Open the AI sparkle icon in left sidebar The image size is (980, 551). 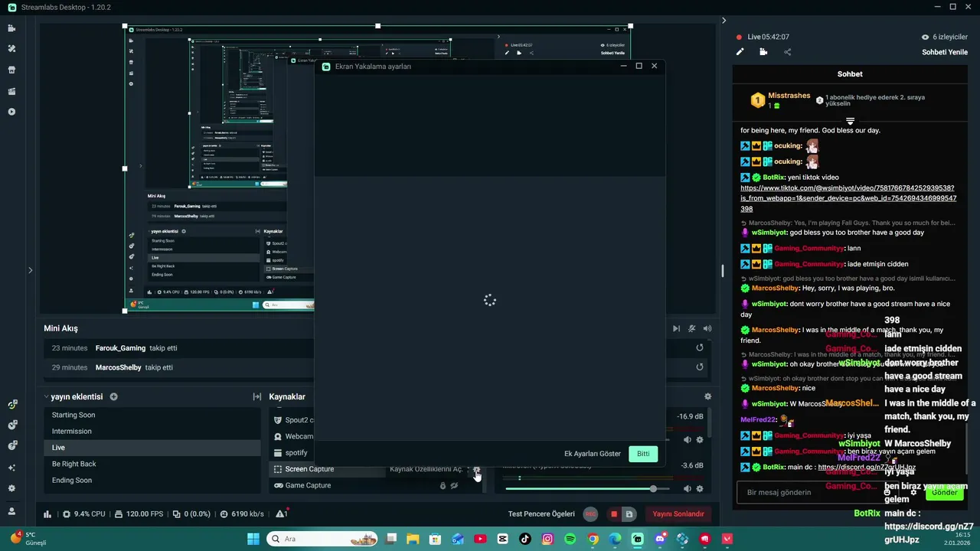coord(11,468)
